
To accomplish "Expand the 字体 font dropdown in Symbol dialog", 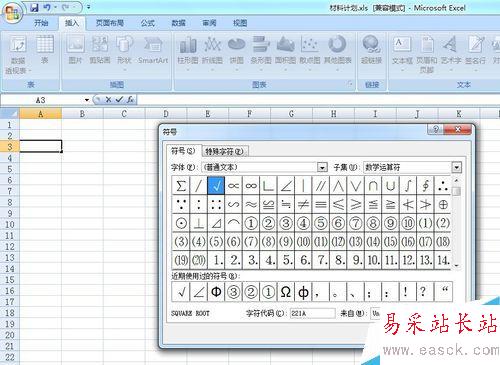I will point(322,167).
